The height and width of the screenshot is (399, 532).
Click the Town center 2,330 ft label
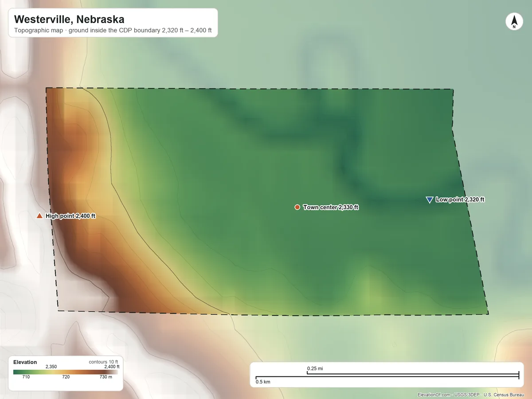tap(331, 207)
